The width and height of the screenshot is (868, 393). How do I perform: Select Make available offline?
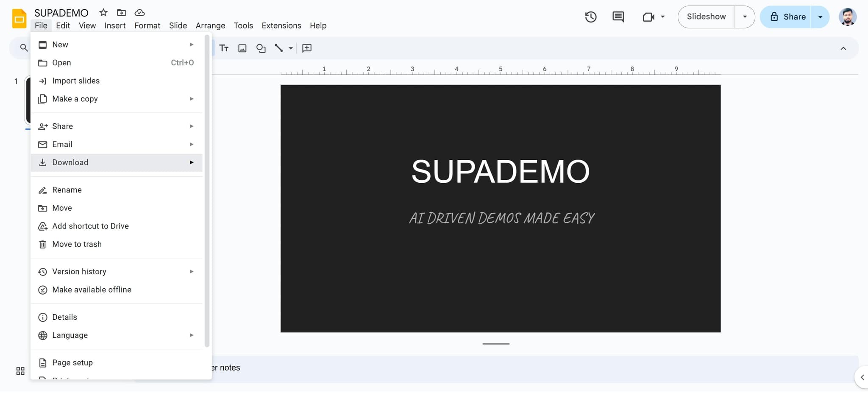point(92,290)
